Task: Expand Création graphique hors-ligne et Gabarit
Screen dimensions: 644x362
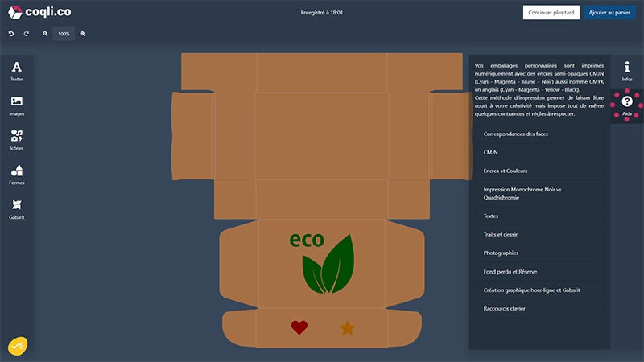Action: tap(539, 290)
